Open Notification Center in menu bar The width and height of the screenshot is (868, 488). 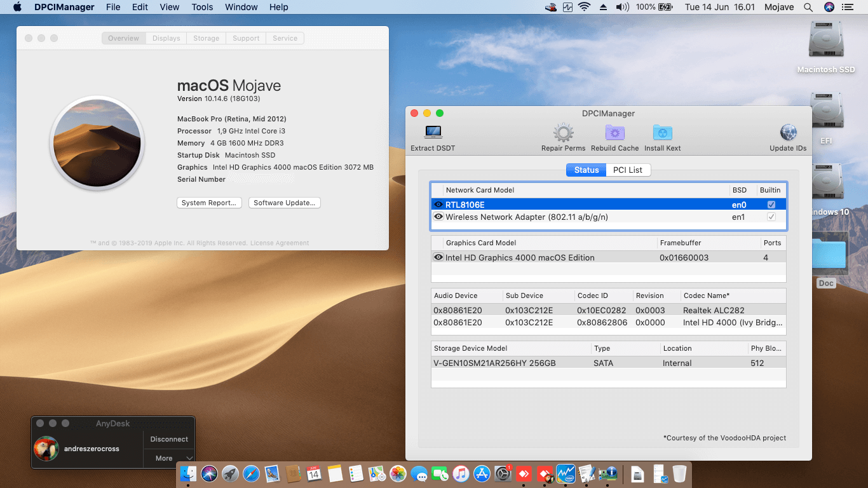click(847, 7)
